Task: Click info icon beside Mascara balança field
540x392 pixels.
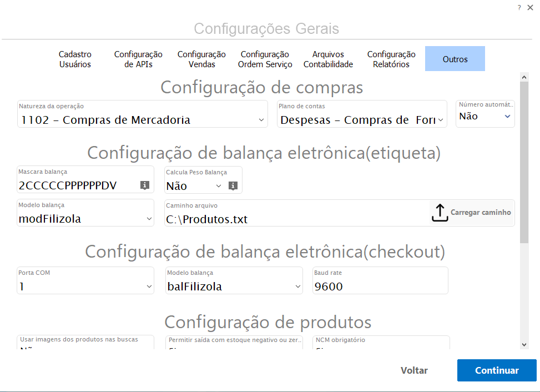Action: pos(144,185)
